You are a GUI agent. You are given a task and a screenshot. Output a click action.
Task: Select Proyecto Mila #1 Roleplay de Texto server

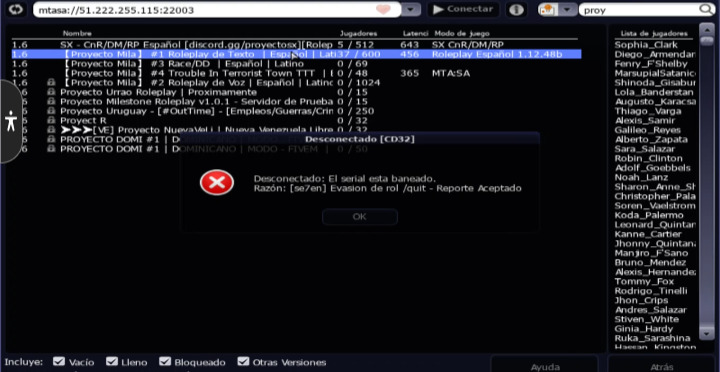tap(296, 54)
